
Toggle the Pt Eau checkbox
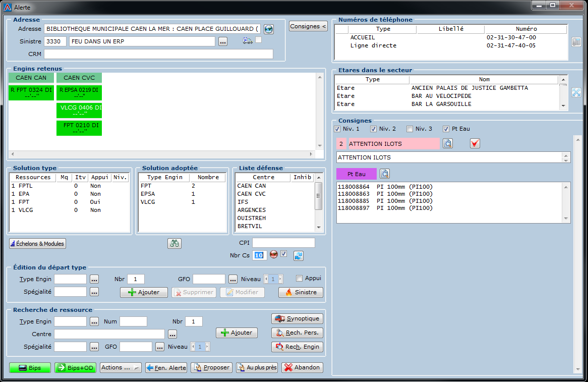pyautogui.click(x=446, y=129)
